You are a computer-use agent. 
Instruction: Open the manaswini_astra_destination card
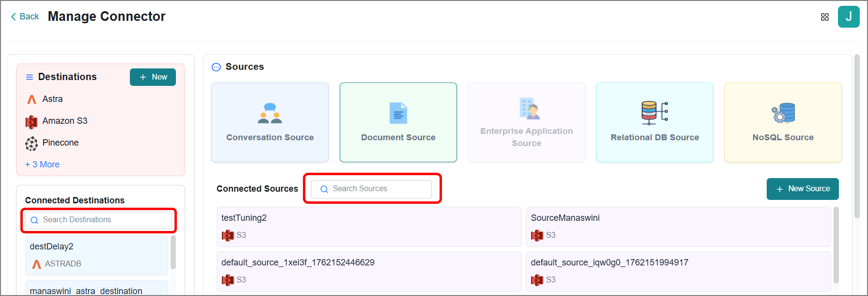[x=96, y=288]
